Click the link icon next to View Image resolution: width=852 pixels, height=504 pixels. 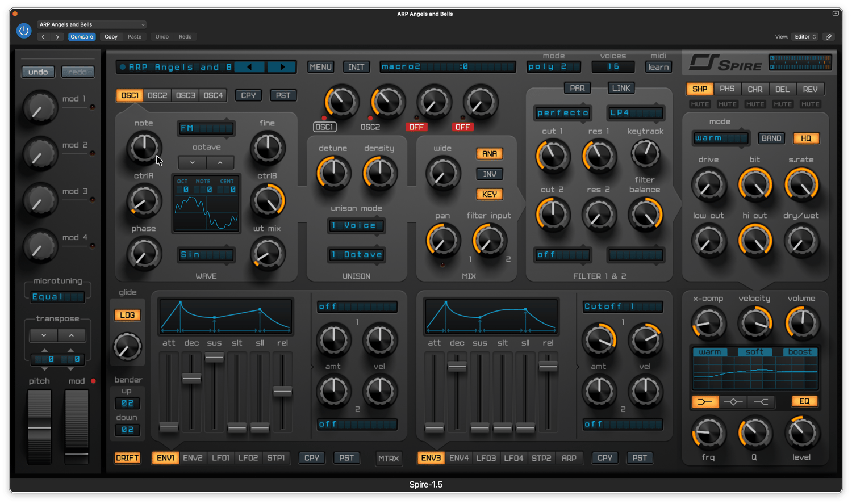[829, 37]
